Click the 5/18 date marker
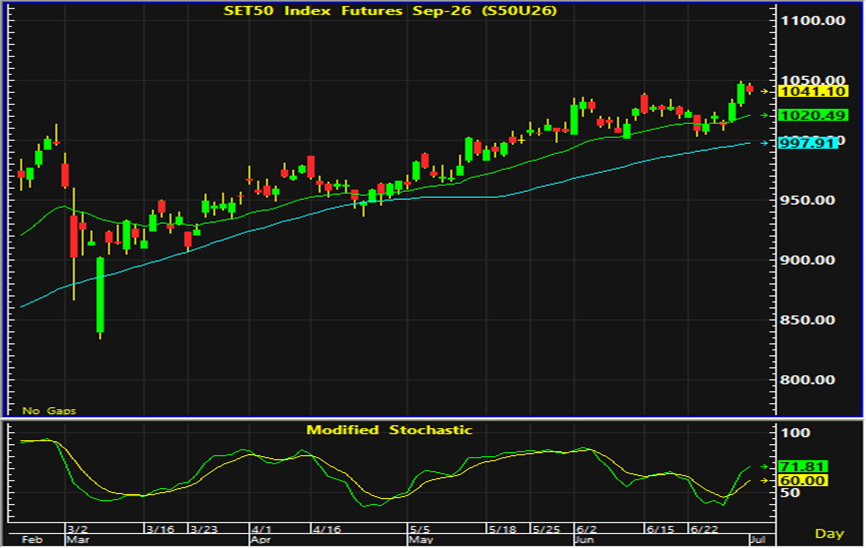 pyautogui.click(x=502, y=529)
